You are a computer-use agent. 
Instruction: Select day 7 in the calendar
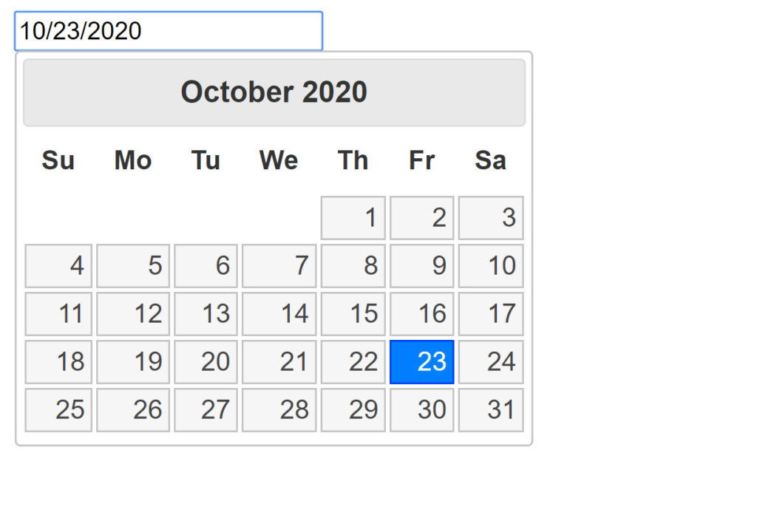[x=279, y=265]
